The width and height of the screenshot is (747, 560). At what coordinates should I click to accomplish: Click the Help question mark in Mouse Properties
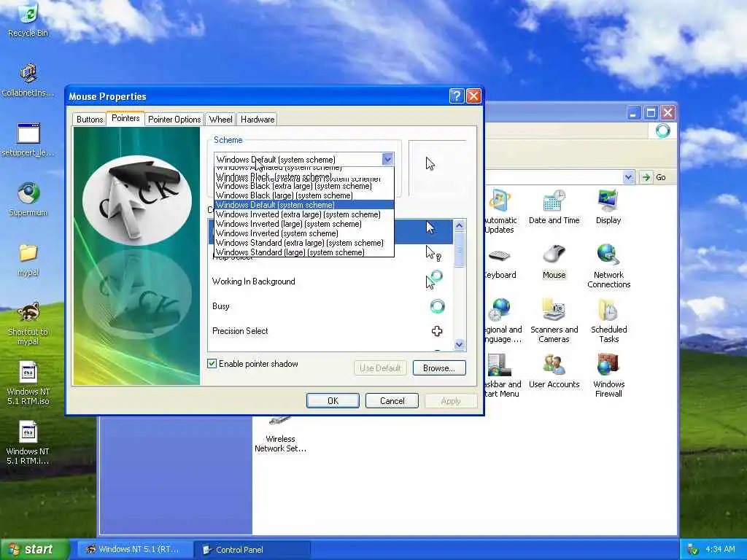coord(457,96)
